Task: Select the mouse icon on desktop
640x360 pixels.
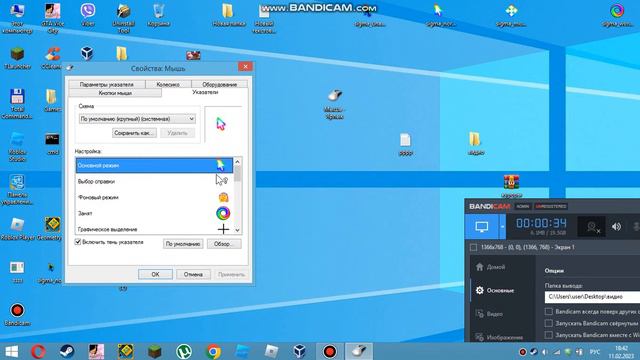Action: pos(334,104)
